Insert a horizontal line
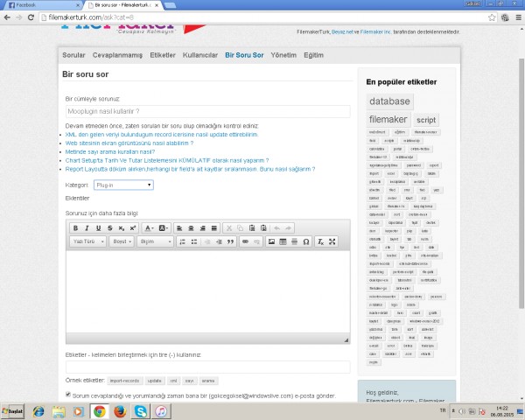Screen dimensions: 525x420 (x=294, y=241)
